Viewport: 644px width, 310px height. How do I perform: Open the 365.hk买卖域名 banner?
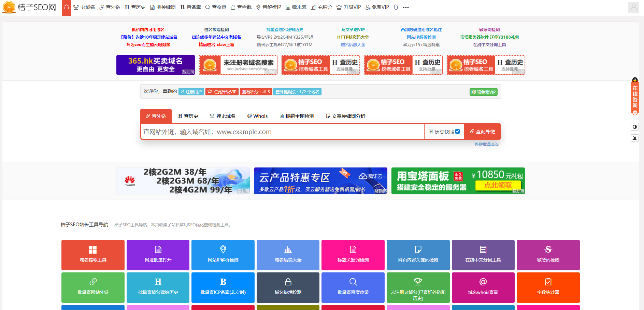(156, 65)
